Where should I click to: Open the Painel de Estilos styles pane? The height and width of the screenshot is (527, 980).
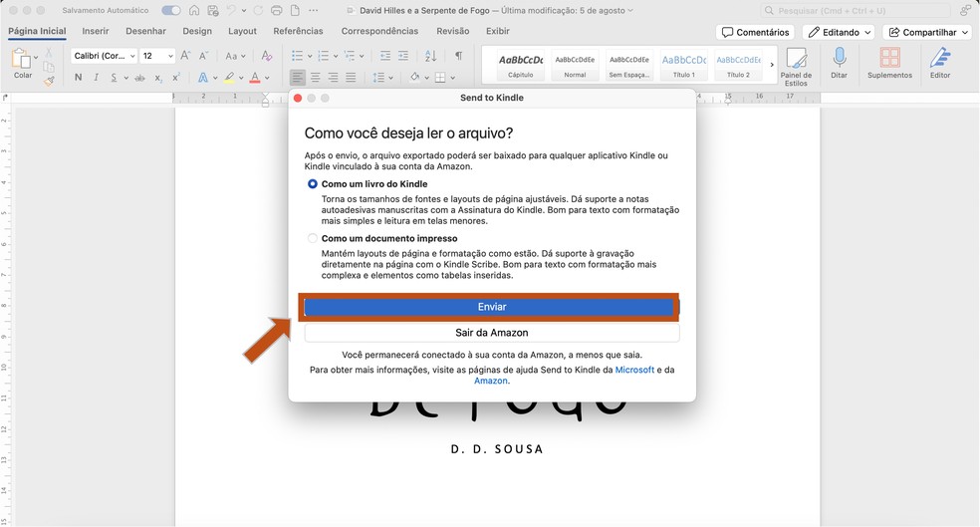point(796,67)
